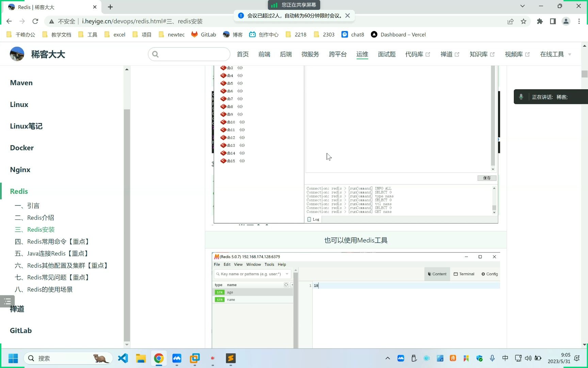Open the 千峰办公 bookmark folder
588x368 pixels.
click(21, 34)
